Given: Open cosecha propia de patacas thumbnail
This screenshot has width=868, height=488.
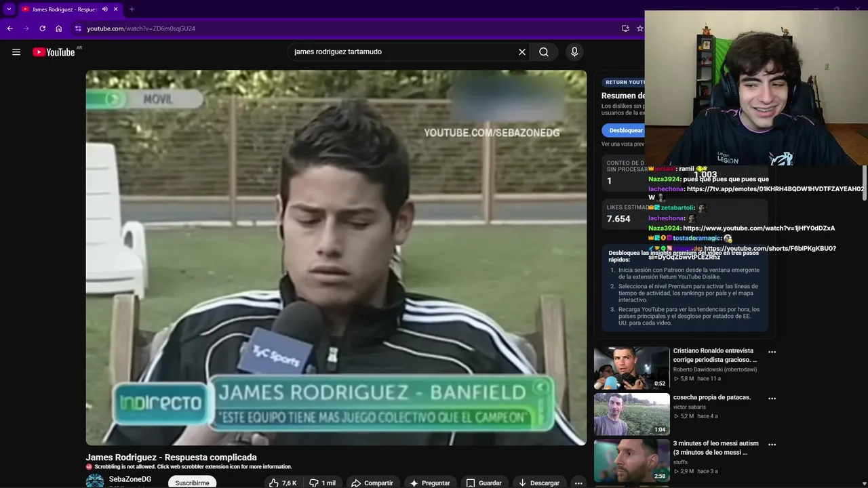Looking at the screenshot, I should tap(631, 414).
